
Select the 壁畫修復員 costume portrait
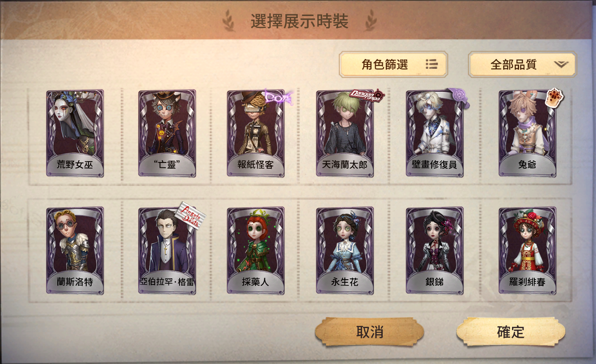tap(435, 134)
